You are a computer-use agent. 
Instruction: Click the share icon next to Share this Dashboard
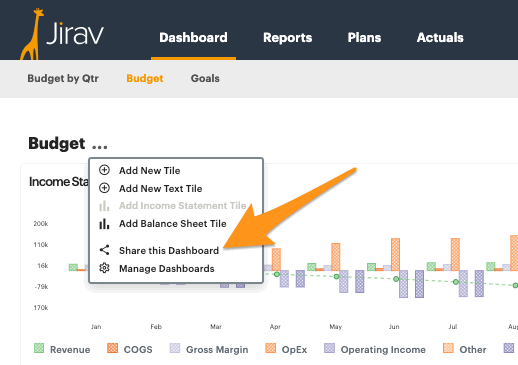[104, 250]
